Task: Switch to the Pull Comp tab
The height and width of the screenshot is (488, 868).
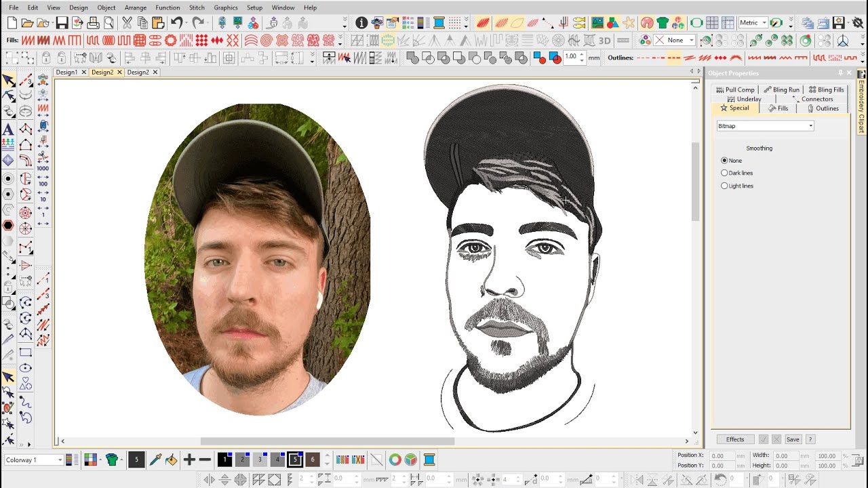Action: [735, 89]
